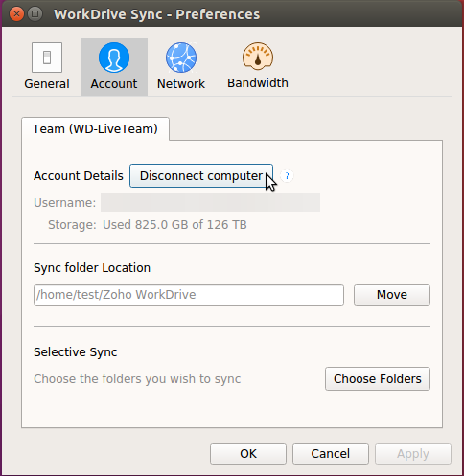The width and height of the screenshot is (464, 476).
Task: Confirm with the OK button
Action: [x=248, y=454]
